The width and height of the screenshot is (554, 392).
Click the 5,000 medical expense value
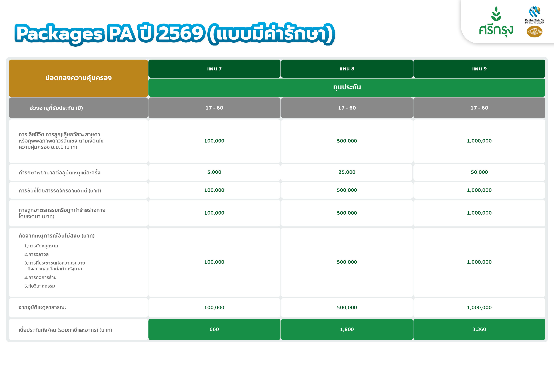pos(214,172)
